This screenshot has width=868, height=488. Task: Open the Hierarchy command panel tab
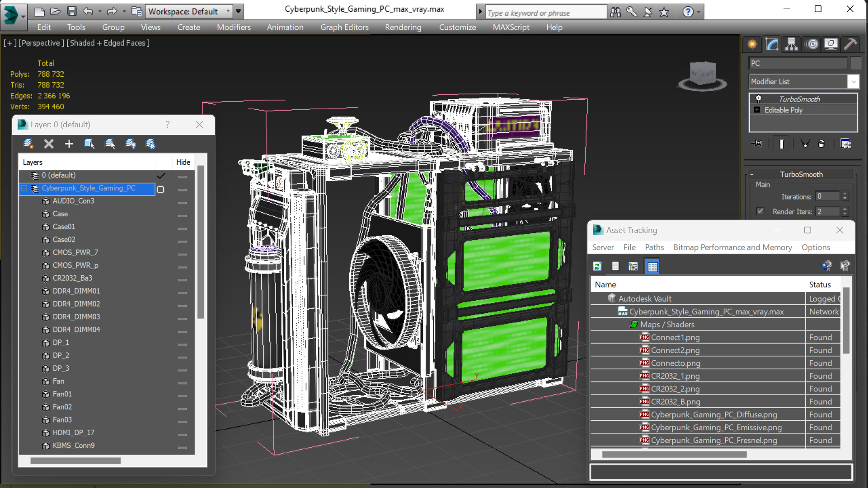click(x=791, y=44)
